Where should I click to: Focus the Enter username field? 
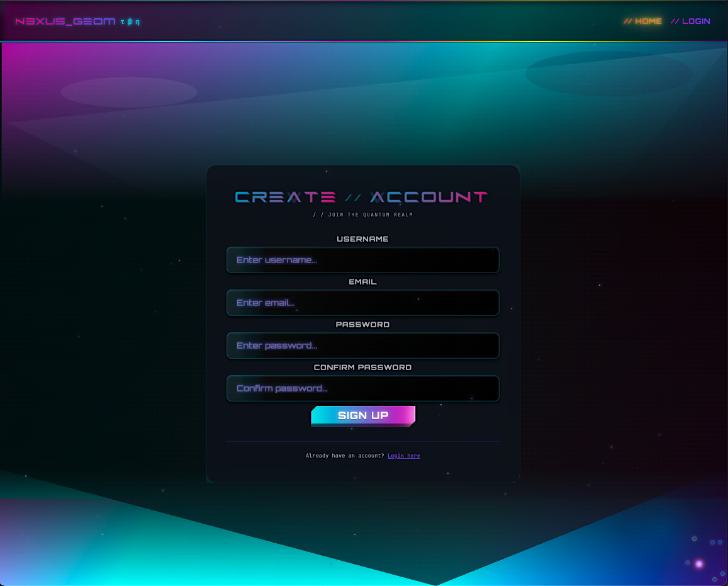[362, 260]
